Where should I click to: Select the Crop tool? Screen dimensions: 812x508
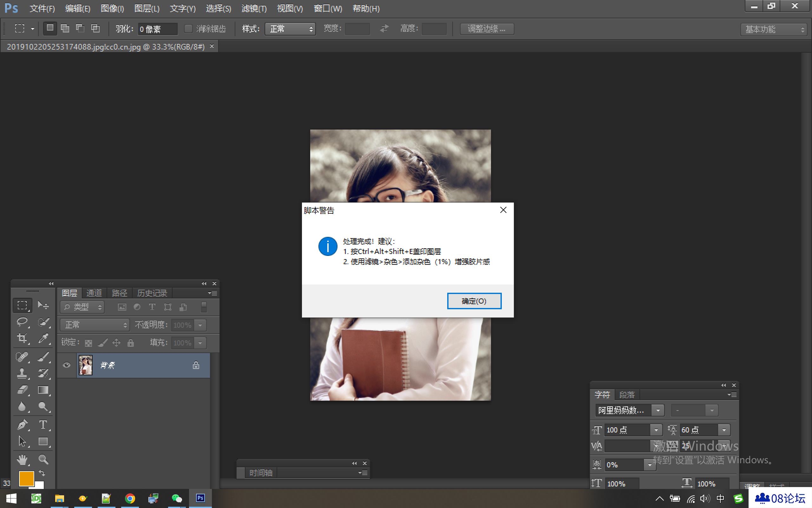coord(22,338)
